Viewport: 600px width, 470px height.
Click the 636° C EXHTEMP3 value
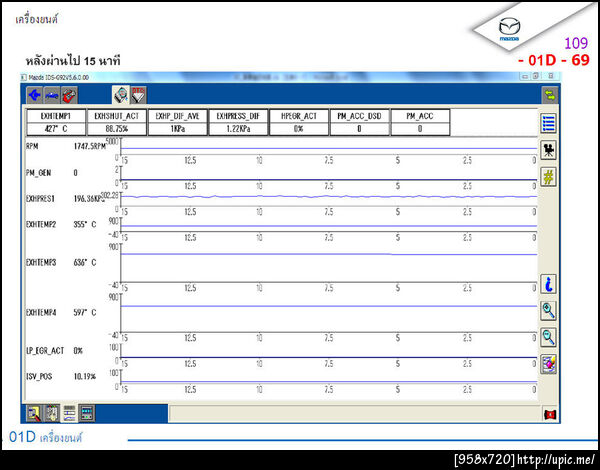[85, 263]
